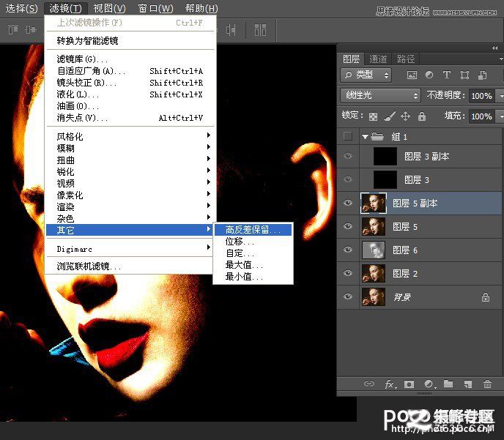The image size is (504, 440).
Task: Delete layer trash icon
Action: 487,384
